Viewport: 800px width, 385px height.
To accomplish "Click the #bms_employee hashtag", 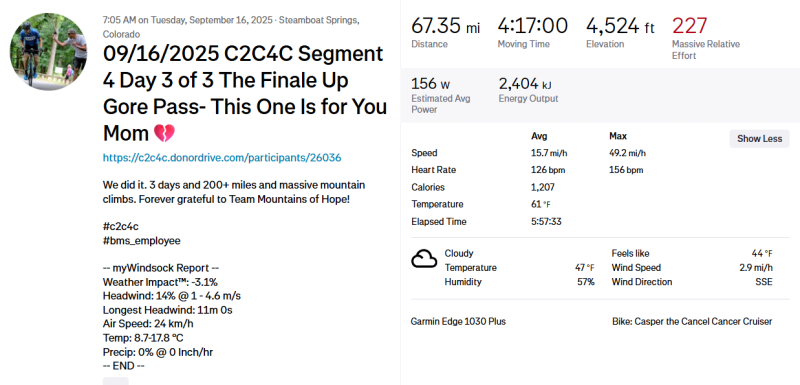I will click(x=141, y=241).
